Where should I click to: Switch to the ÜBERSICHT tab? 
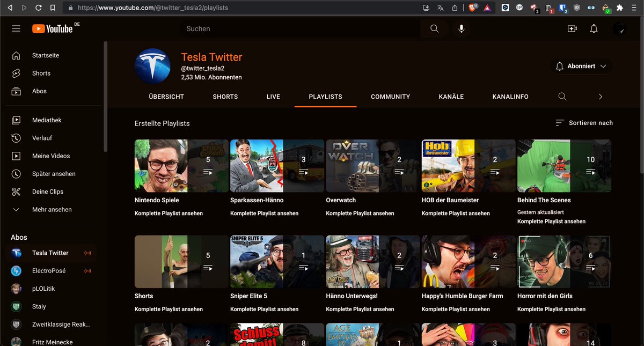(166, 97)
